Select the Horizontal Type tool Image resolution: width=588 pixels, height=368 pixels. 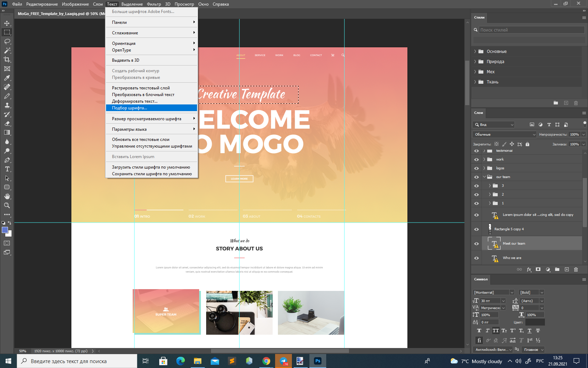pyautogui.click(x=7, y=169)
